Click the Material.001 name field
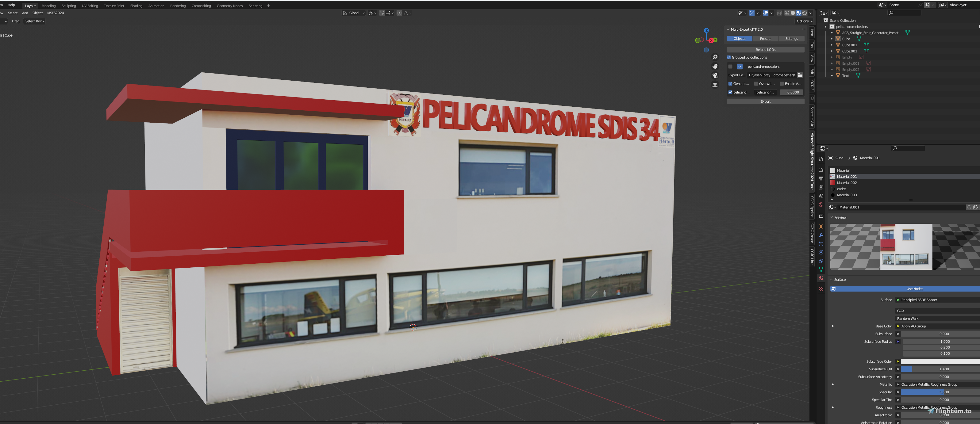This screenshot has height=424, width=980. 901,207
